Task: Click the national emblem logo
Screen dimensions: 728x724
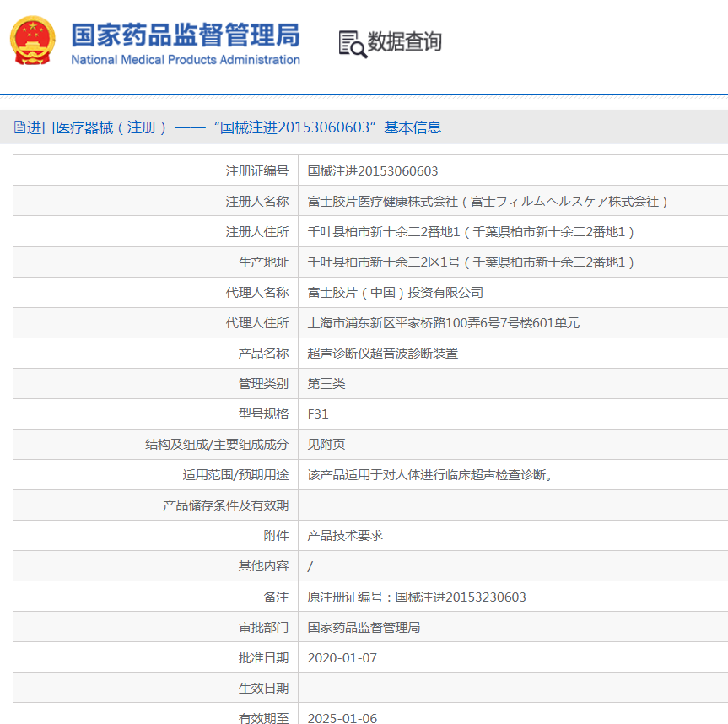Action: click(x=33, y=41)
